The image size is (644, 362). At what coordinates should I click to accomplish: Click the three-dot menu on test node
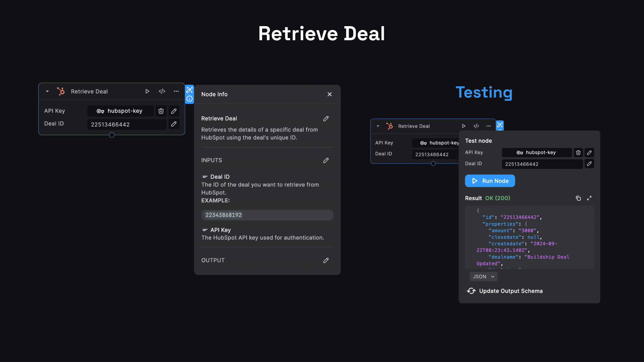coord(488,126)
